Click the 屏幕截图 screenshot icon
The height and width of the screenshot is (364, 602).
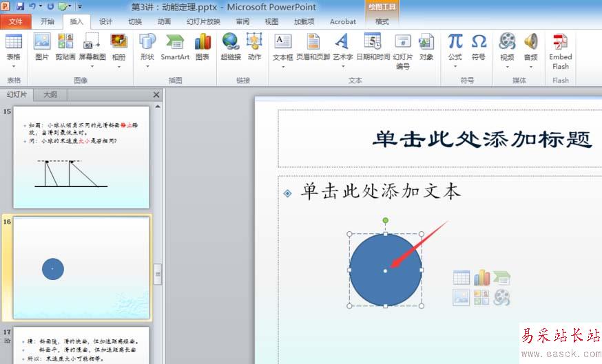tap(92, 41)
